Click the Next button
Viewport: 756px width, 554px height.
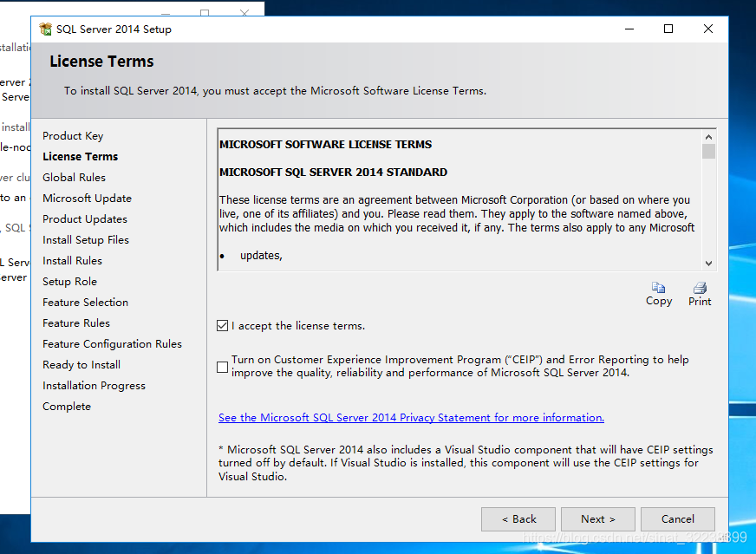tap(598, 519)
